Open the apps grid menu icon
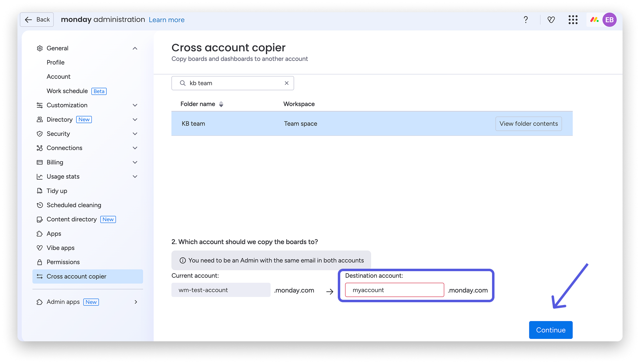Image resolution: width=640 pixels, height=364 pixels. (573, 20)
